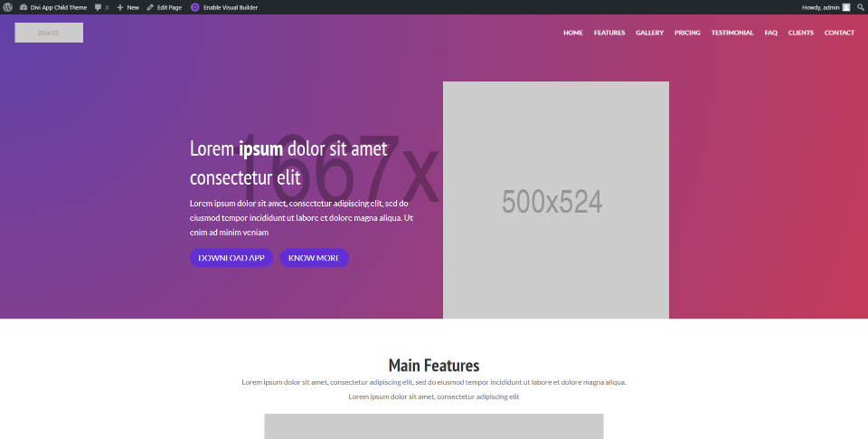Click Edit Page in admin bar
The height and width of the screenshot is (439, 868).
165,7
